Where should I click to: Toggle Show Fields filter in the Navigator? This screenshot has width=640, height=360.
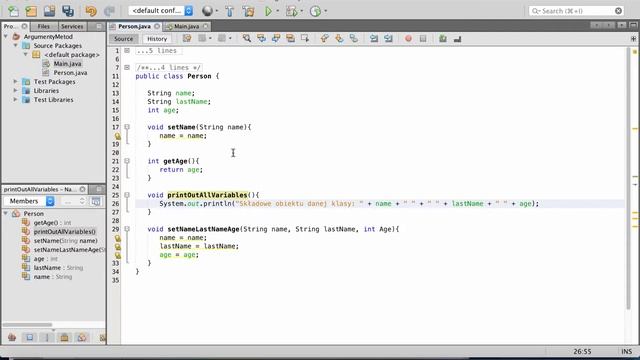point(29,337)
